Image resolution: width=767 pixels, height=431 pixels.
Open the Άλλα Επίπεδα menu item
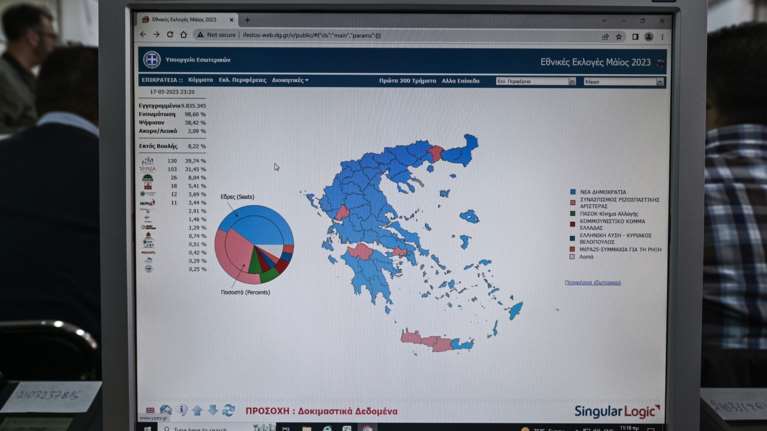tap(460, 81)
